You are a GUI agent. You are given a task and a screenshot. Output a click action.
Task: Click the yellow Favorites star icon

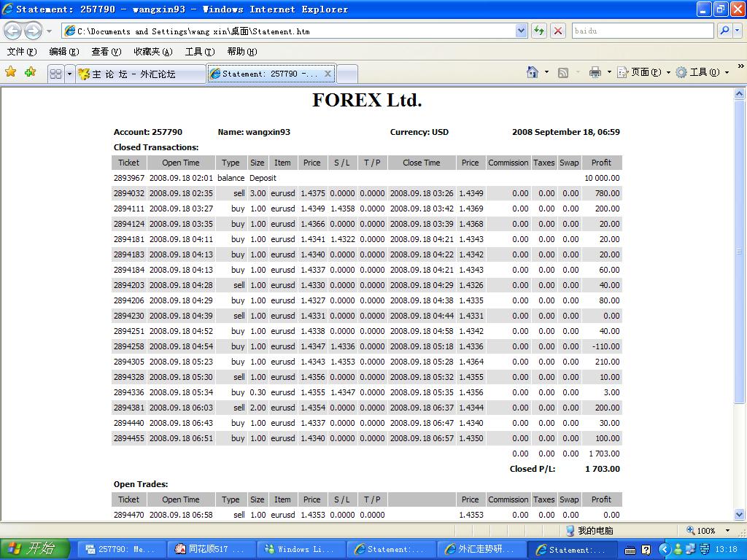(x=10, y=72)
